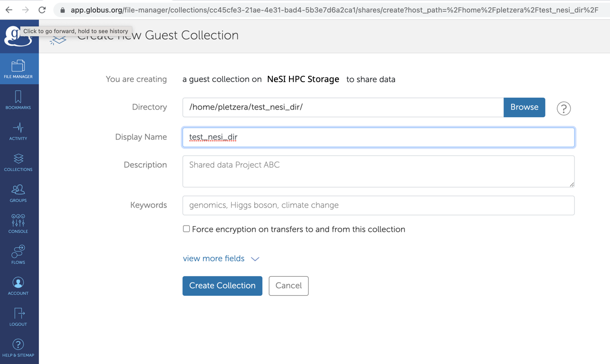
Task: Open Help & Sitemap in the sidebar
Action: [x=19, y=348]
